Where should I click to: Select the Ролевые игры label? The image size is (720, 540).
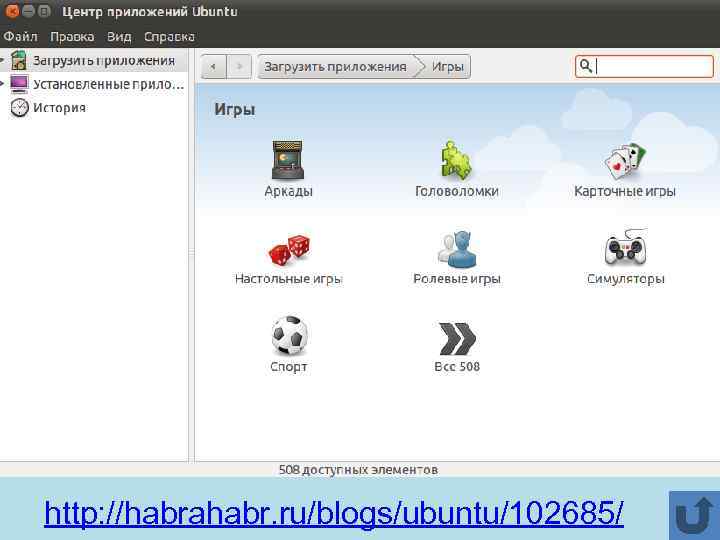(457, 279)
